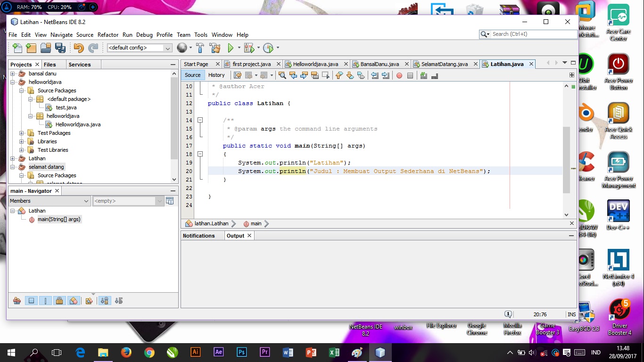Viewport: 644px width, 362px height.
Task: Undo the last edit
Action: click(78, 48)
